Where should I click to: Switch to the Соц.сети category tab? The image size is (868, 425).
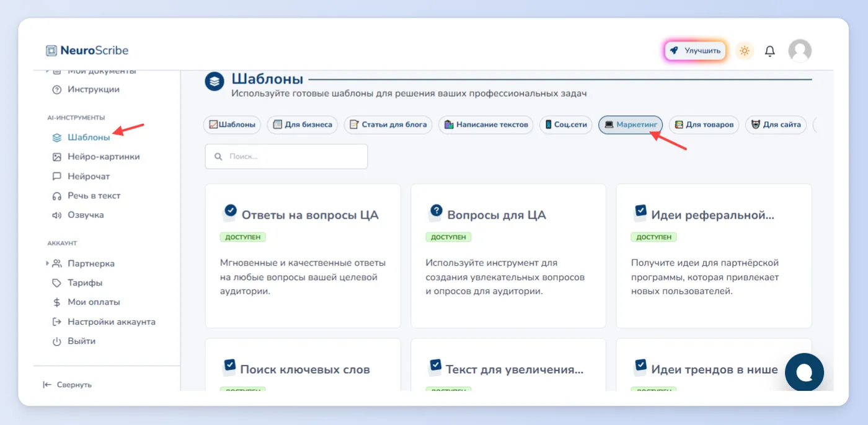566,125
